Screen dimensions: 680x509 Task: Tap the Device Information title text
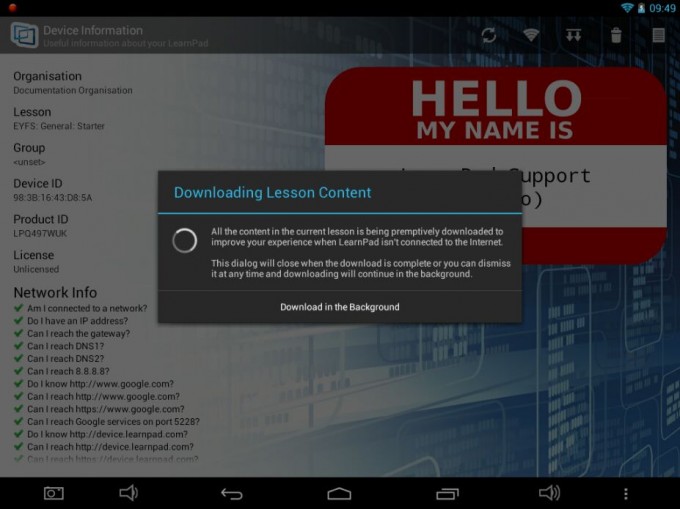(x=93, y=30)
